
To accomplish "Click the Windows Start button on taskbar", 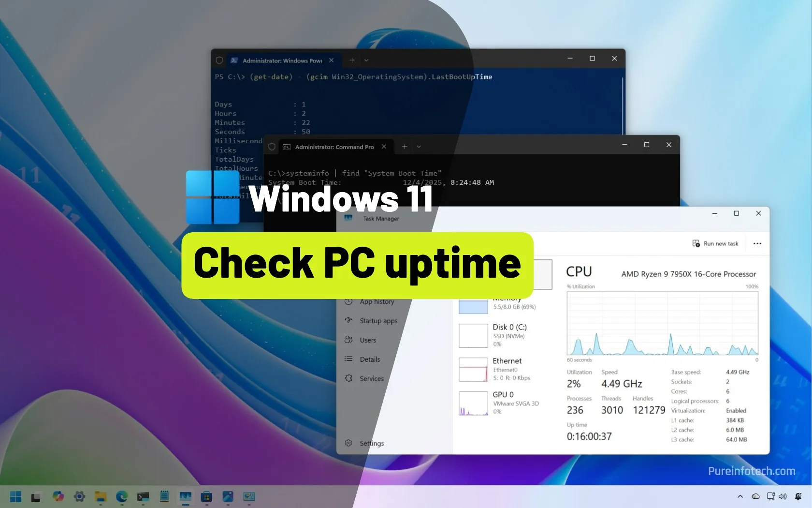I will point(15,497).
